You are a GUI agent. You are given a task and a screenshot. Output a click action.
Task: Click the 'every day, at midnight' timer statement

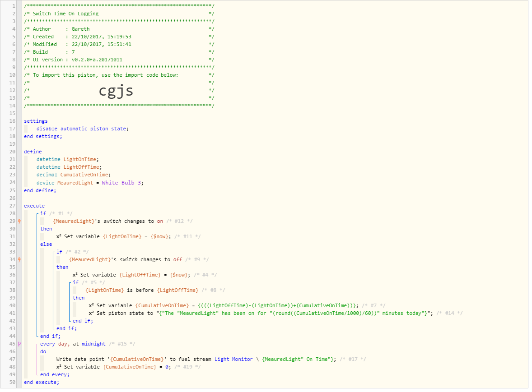[73, 344]
